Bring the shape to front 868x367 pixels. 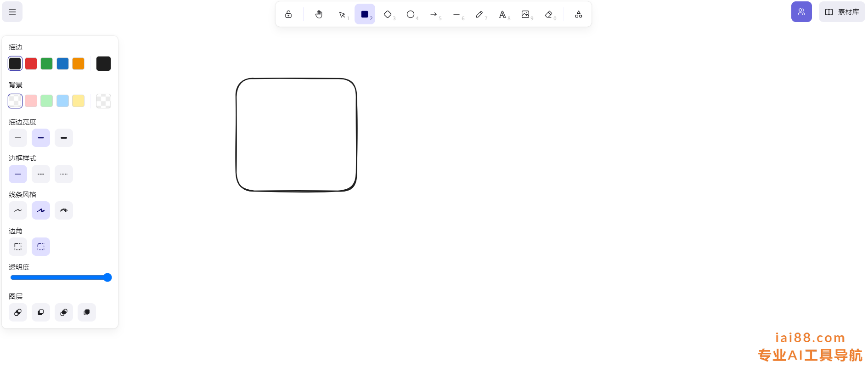click(87, 312)
